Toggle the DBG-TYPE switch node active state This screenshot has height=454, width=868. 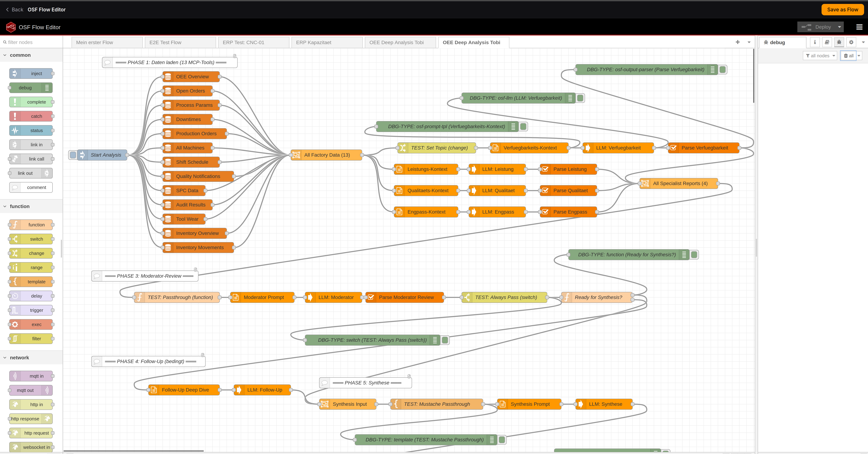coord(445,340)
